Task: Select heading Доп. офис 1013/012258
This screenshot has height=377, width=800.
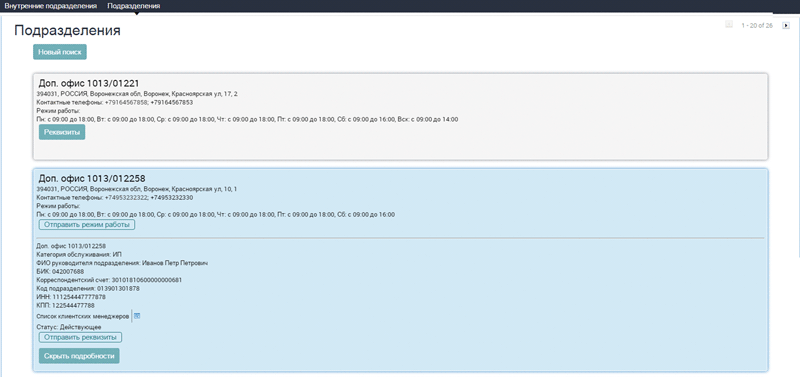Action: click(x=92, y=179)
